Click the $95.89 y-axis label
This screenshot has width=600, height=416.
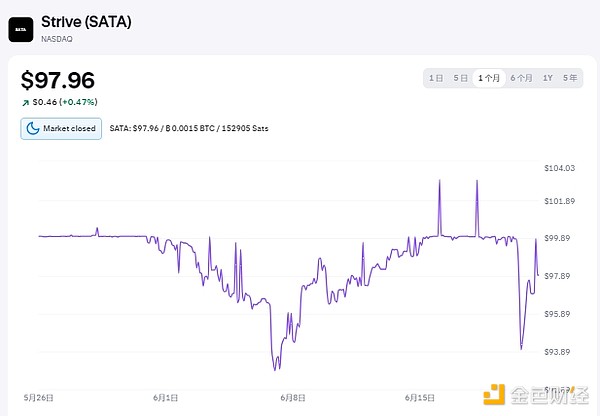tap(557, 314)
